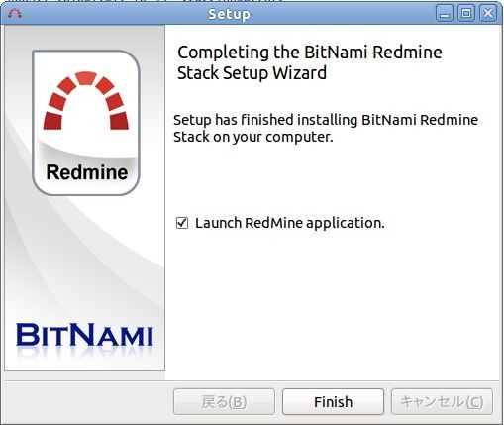This screenshot has height=425, width=504.
Task: Click the disabled 戻る(B) back button
Action: [224, 401]
